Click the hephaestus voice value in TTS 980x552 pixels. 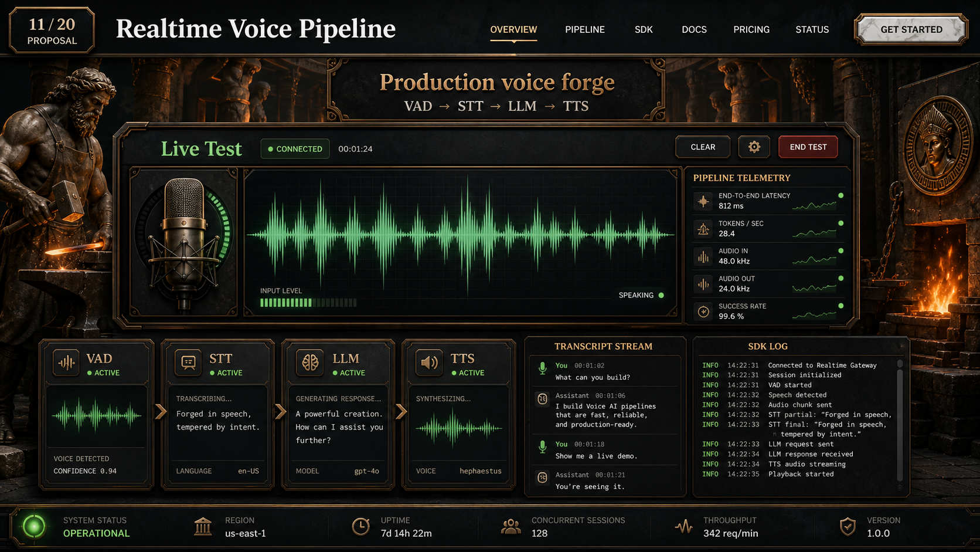tap(481, 471)
